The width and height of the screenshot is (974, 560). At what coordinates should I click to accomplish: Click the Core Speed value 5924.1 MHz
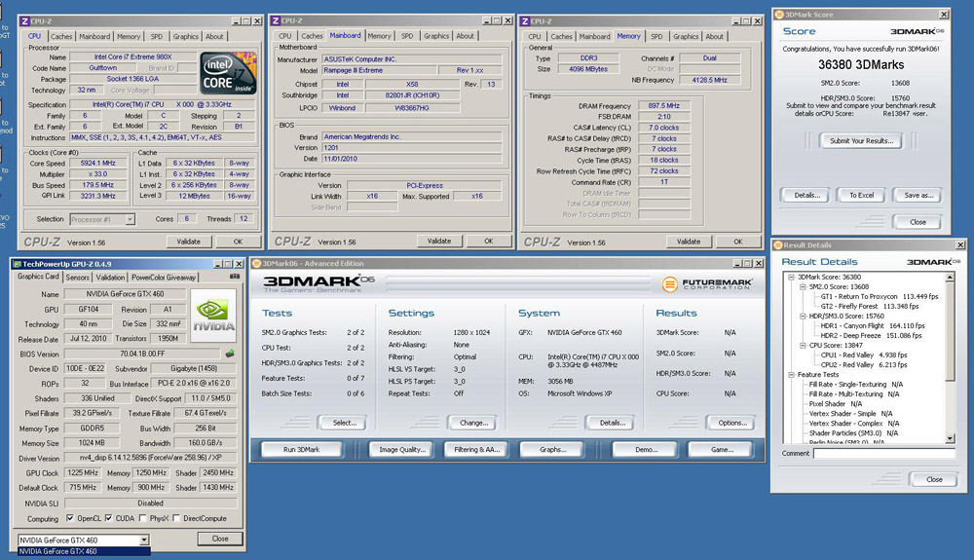click(x=98, y=163)
